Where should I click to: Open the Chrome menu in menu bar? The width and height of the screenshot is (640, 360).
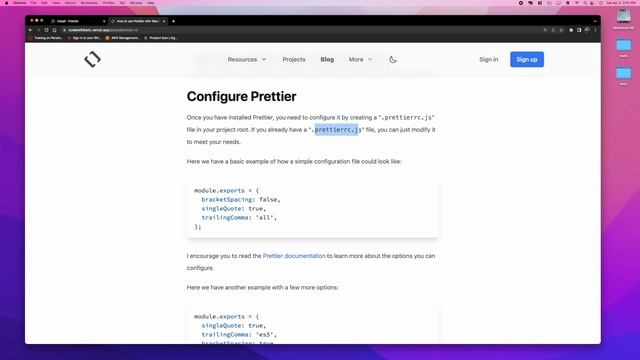pyautogui.click(x=20, y=3)
